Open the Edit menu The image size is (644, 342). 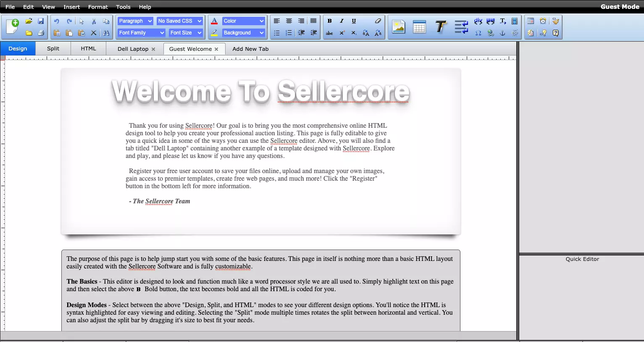[29, 7]
